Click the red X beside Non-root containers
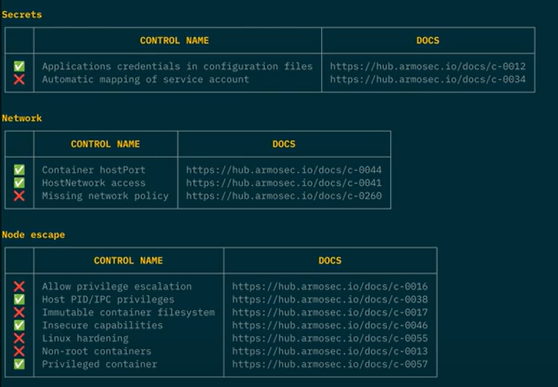This screenshot has width=558, height=387. click(x=19, y=351)
